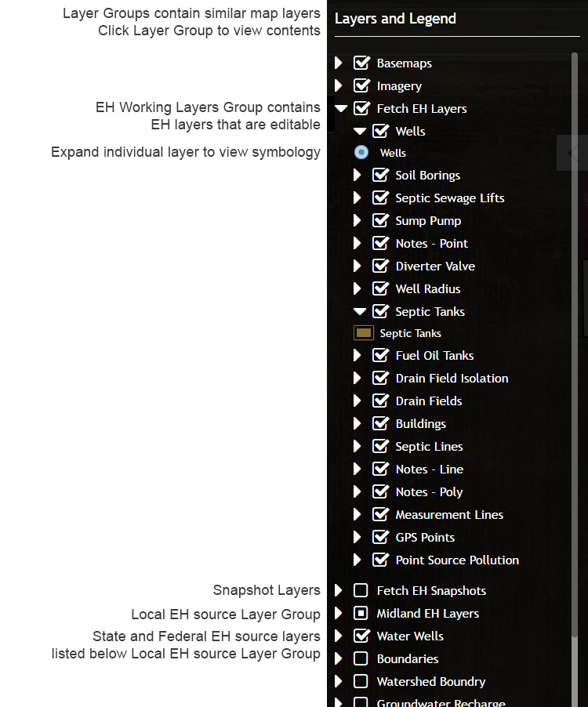Select the Buildings layer name

point(420,424)
